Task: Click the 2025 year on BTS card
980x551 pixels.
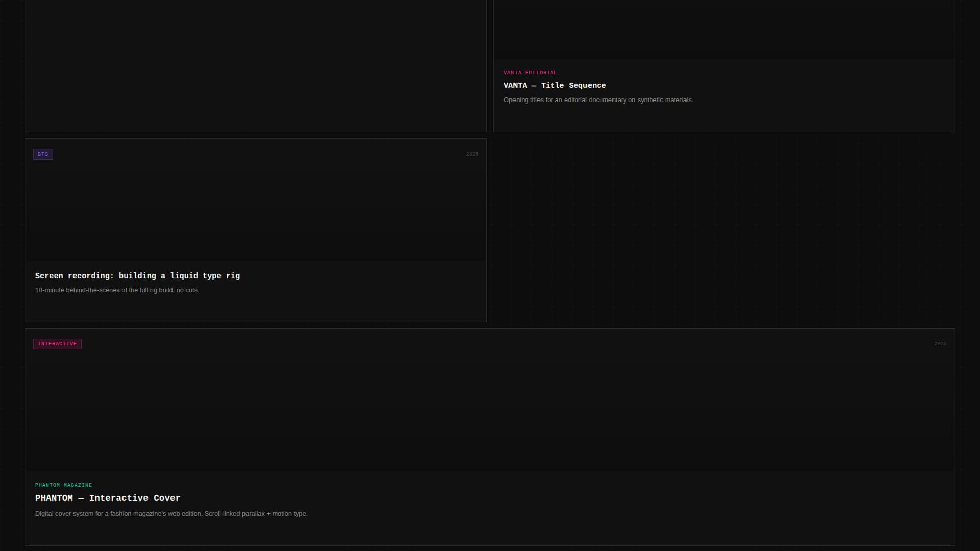Action: 472,154
